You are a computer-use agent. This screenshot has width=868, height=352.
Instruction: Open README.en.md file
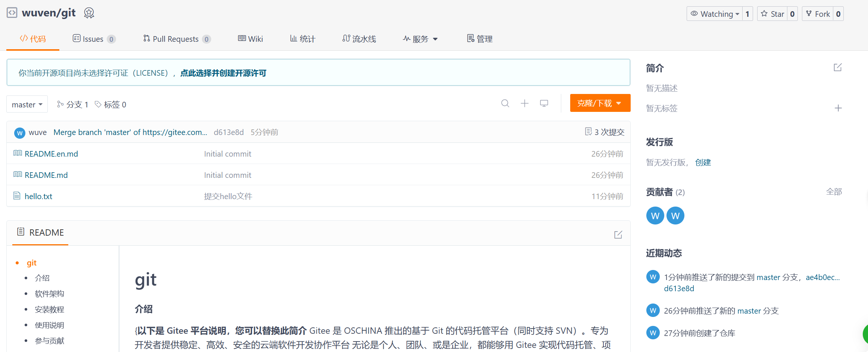click(51, 154)
